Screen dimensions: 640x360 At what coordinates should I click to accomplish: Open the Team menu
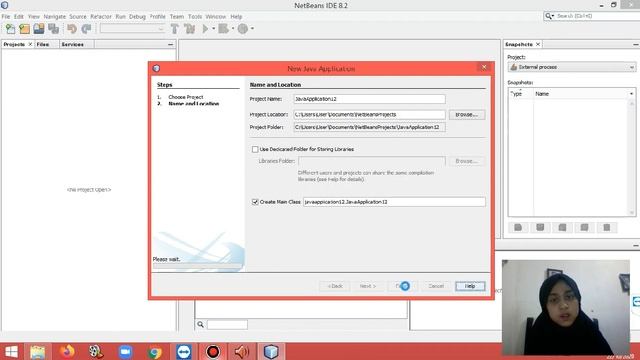click(177, 17)
